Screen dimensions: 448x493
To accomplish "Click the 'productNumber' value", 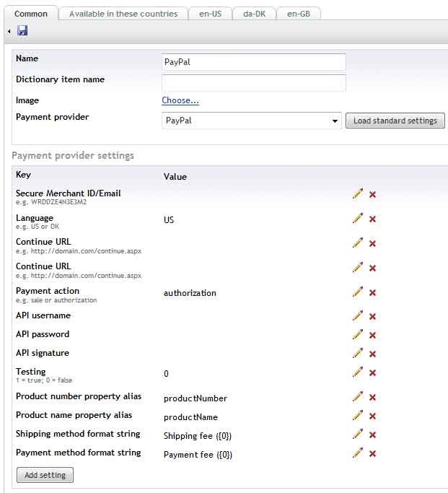I will (196, 398).
